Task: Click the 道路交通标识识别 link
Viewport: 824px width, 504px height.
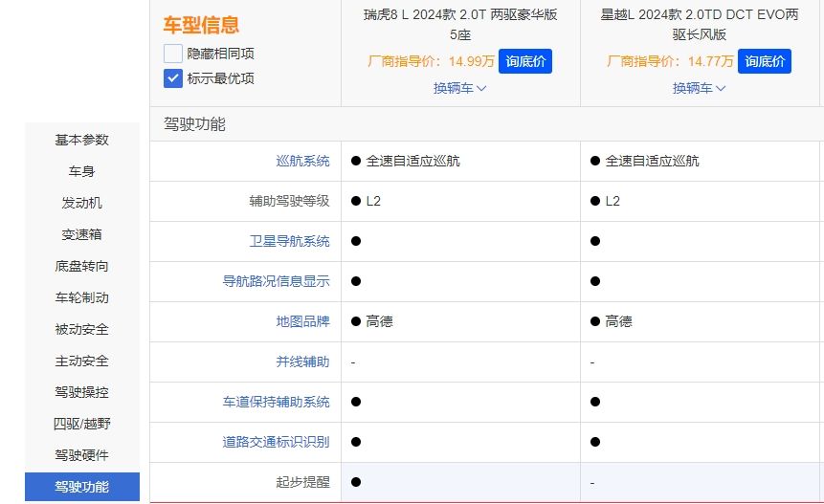Action: [x=276, y=442]
